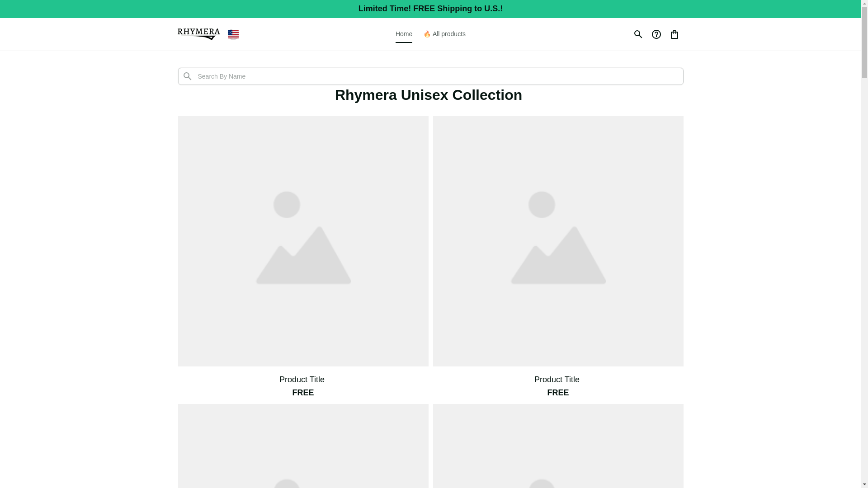Click the magnifier in search bar
Screen dimensions: 868x488
[187, 76]
